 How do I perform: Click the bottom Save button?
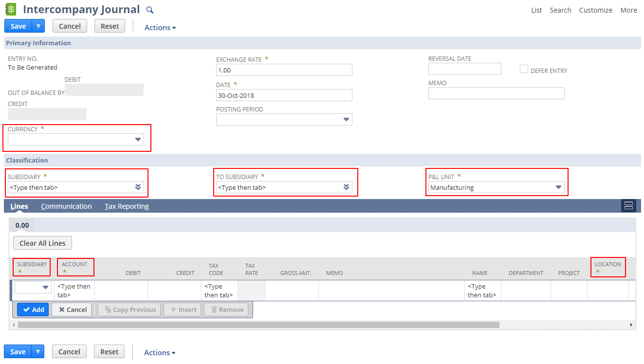coord(18,351)
